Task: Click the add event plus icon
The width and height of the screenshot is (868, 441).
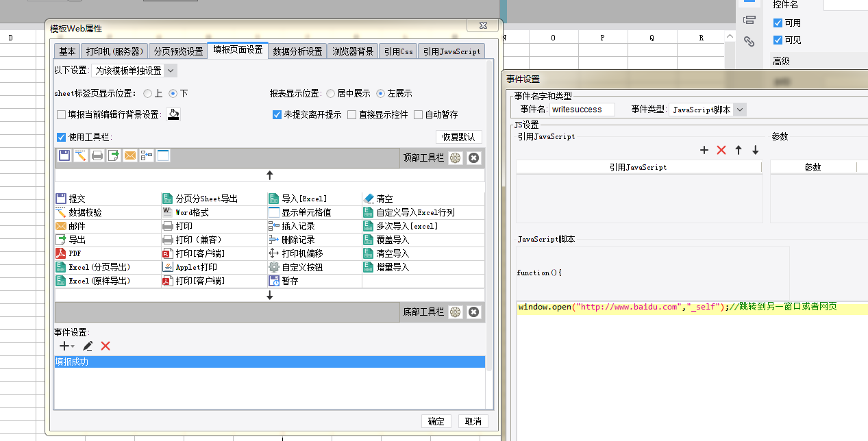Action: [x=64, y=346]
